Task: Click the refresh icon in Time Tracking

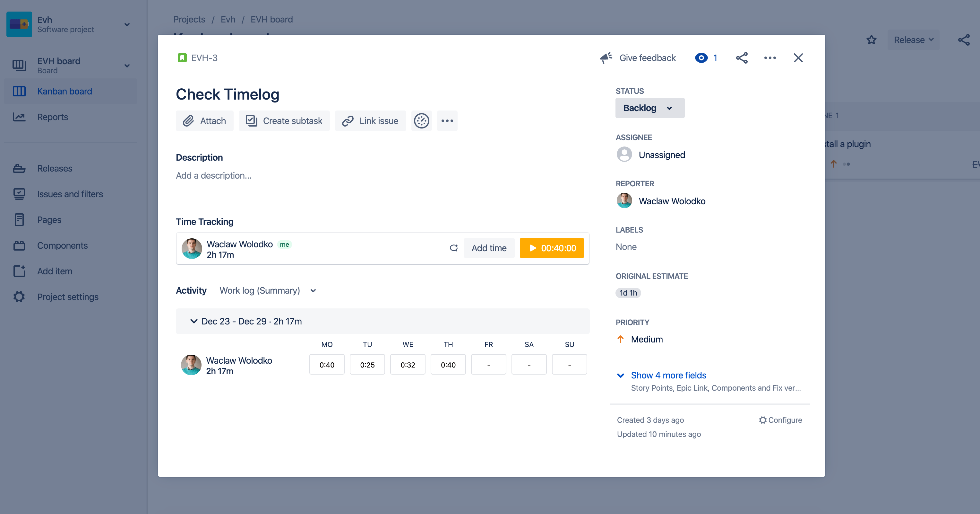Action: (x=453, y=248)
